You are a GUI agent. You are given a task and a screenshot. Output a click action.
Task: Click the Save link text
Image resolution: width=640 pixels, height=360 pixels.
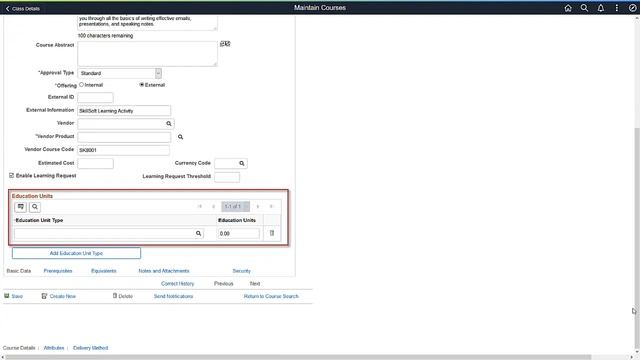[17, 296]
